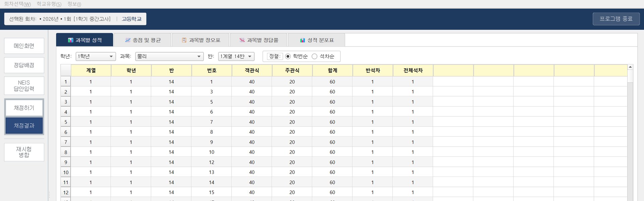Switch to the 총점 및 평균 tab
644x201 pixels.
coord(143,40)
